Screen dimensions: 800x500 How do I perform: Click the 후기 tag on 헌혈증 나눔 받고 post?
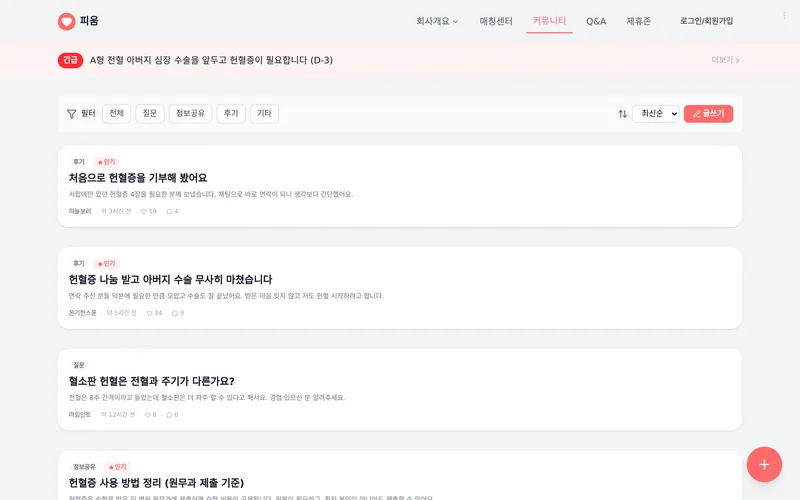tap(79, 264)
